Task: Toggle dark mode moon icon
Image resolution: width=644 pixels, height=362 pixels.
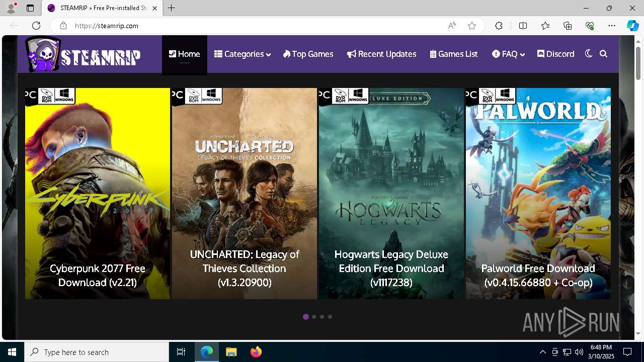Action: point(589,54)
